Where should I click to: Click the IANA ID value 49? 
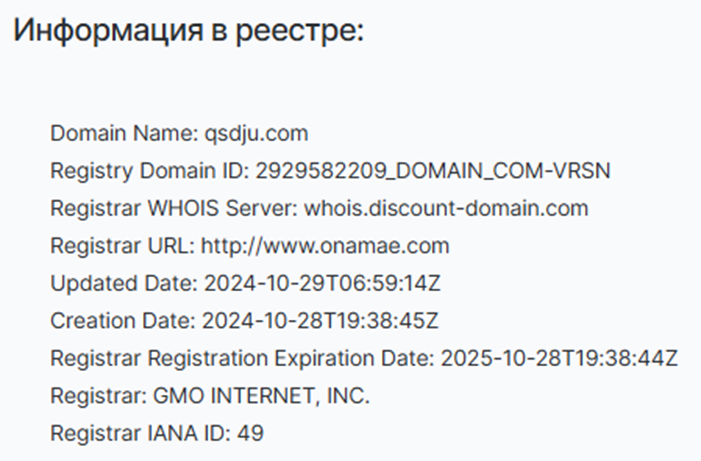point(252,434)
